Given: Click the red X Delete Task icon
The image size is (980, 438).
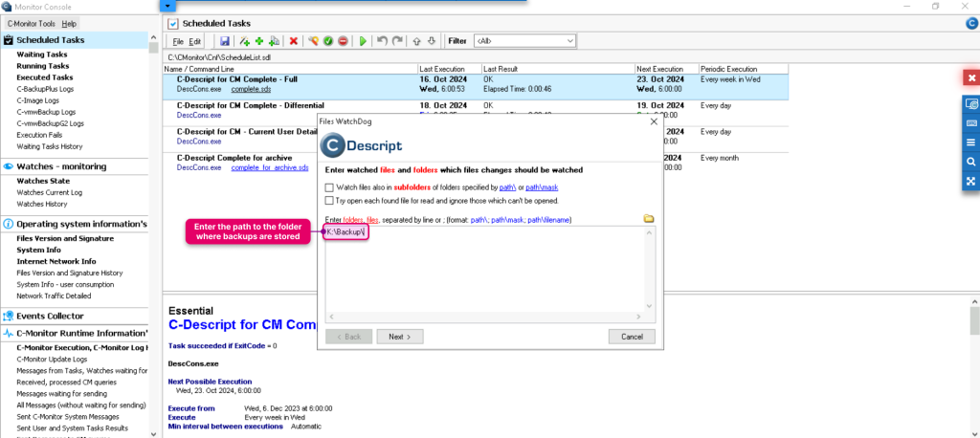Looking at the screenshot, I should point(293,41).
